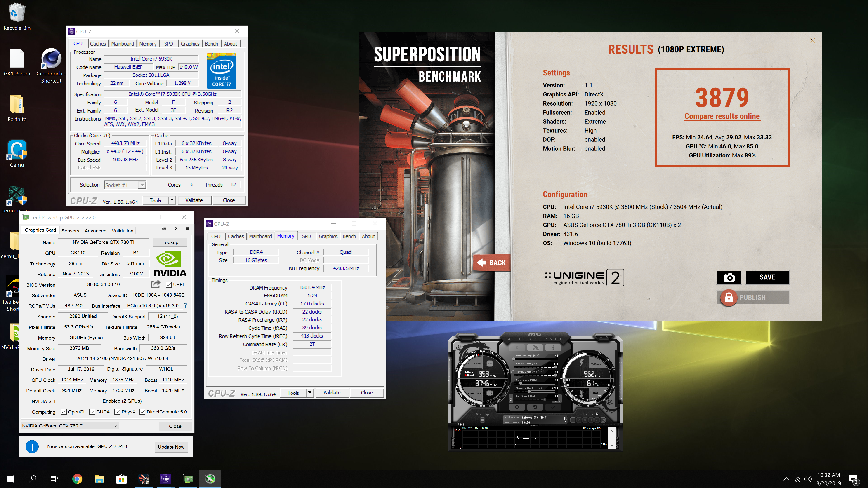The image size is (868, 488).
Task: Click GPU-Z screenshot camera icon
Action: 164,228
